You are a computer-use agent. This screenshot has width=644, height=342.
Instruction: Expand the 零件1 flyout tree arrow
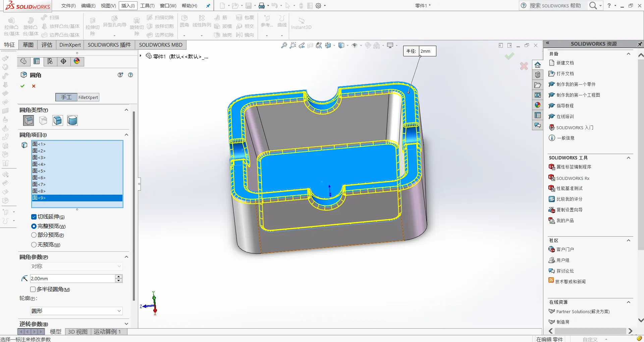click(x=141, y=56)
